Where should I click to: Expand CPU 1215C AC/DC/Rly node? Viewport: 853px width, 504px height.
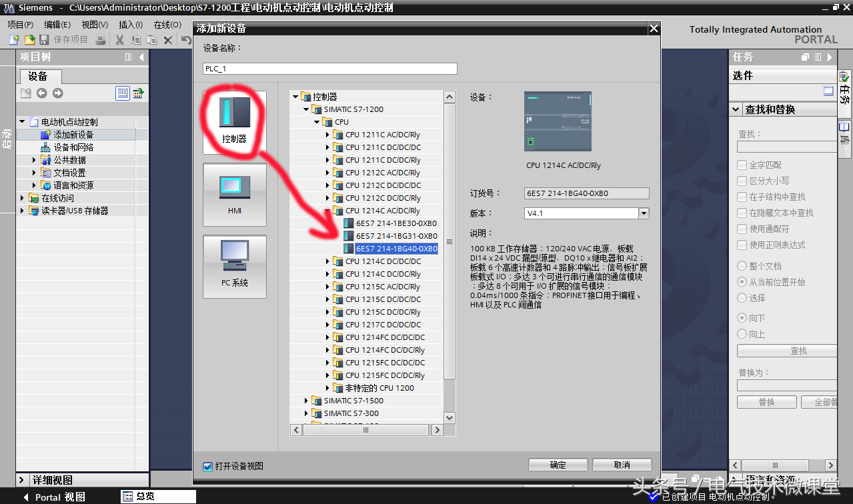point(327,287)
